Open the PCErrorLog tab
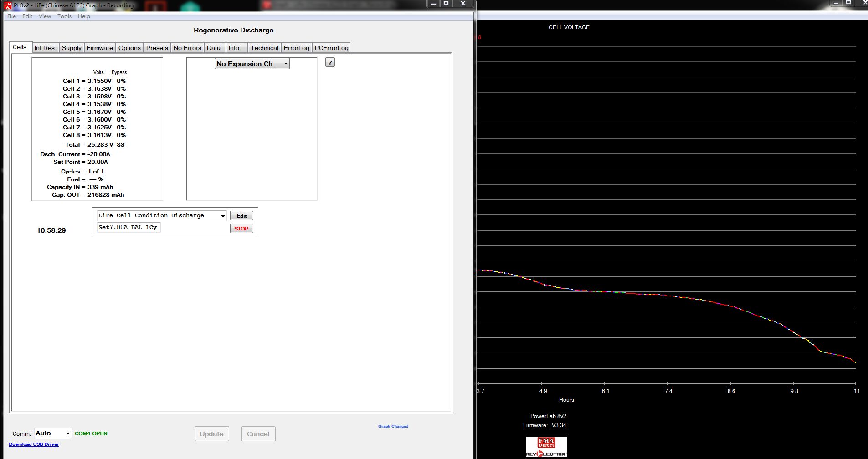 coord(331,48)
